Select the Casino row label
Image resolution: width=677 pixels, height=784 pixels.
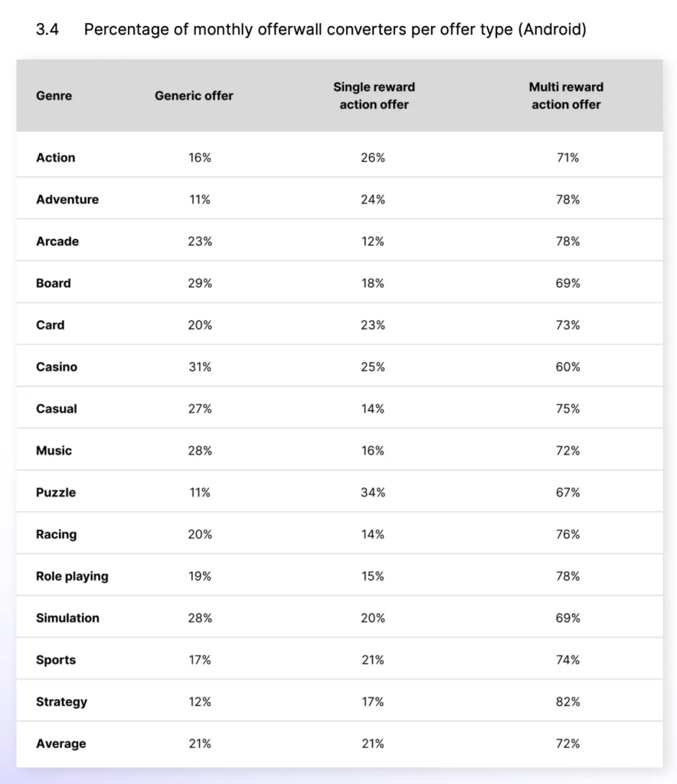(x=56, y=367)
